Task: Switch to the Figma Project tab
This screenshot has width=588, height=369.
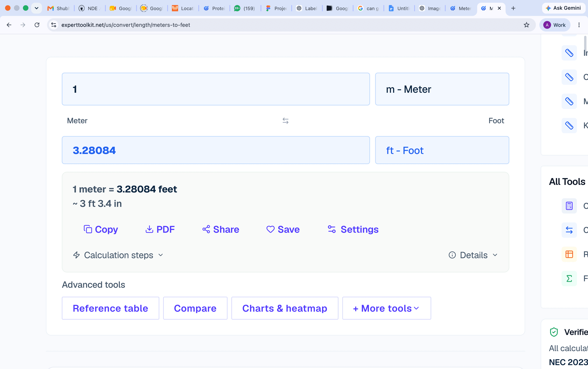Action: click(276, 8)
